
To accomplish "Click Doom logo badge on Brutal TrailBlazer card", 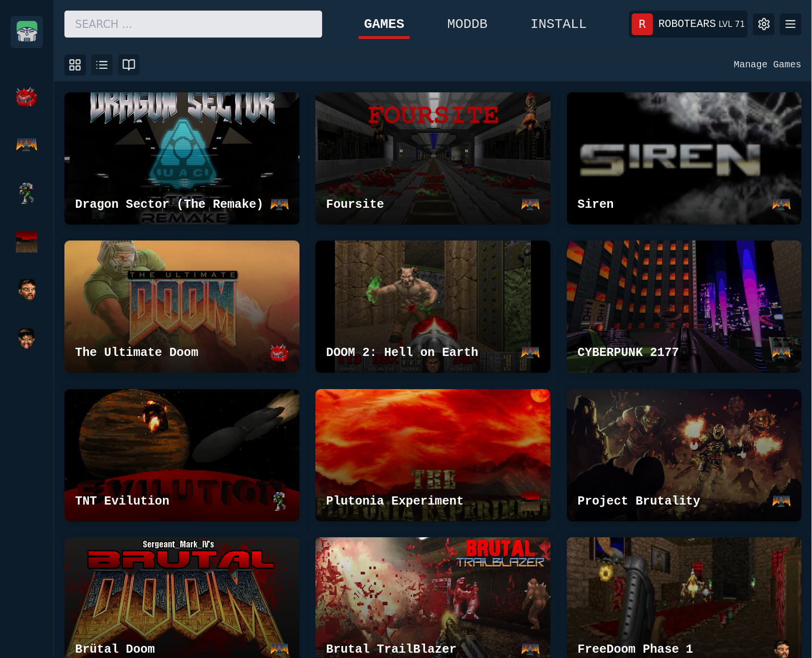I will pos(530,649).
